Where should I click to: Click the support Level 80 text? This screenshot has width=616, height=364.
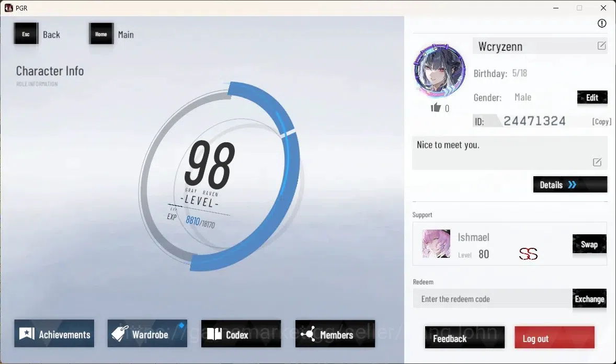coord(473,254)
